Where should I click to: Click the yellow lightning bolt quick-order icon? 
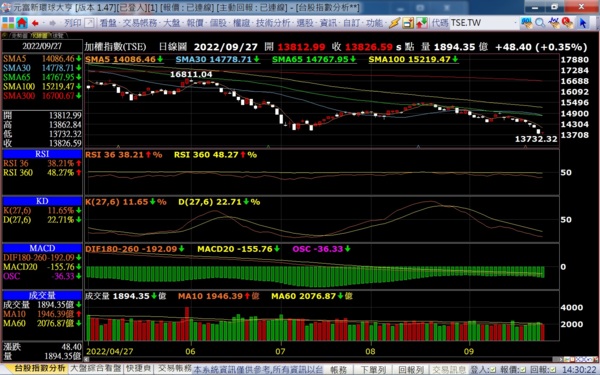395,23
